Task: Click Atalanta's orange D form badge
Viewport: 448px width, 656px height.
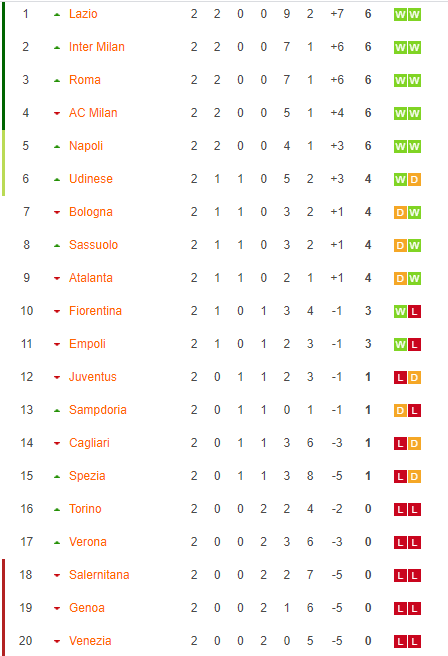Action: pos(400,279)
